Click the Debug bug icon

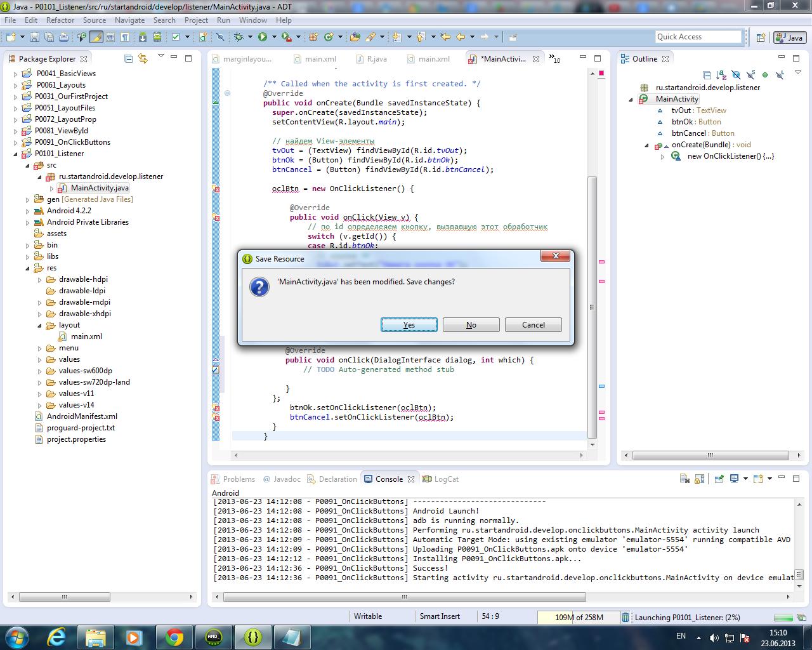[239, 37]
